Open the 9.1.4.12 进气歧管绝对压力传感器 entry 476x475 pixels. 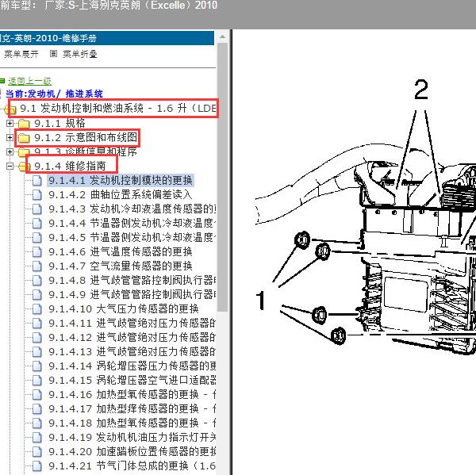pyautogui.click(x=132, y=337)
